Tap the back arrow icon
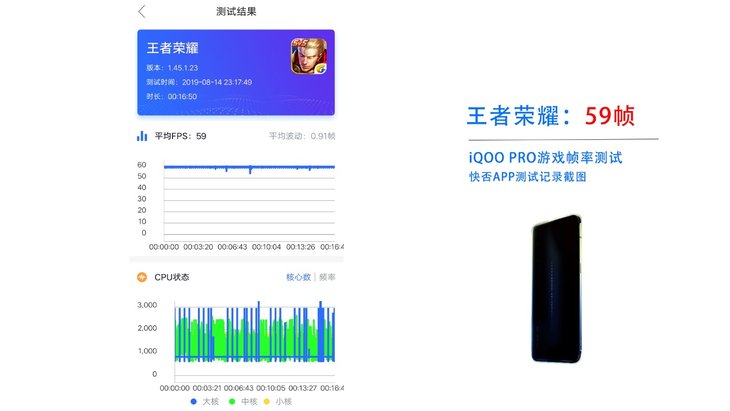Image resolution: width=730 pixels, height=411 pixels. 142,12
